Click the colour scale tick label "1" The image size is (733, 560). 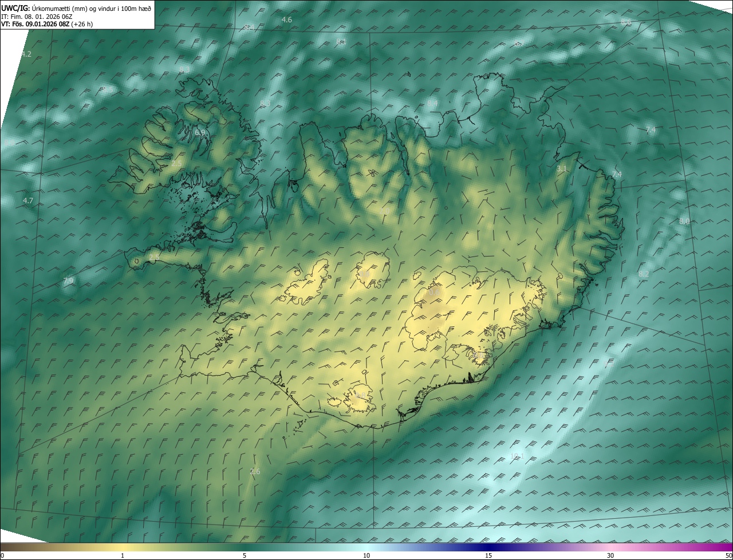coord(123,556)
